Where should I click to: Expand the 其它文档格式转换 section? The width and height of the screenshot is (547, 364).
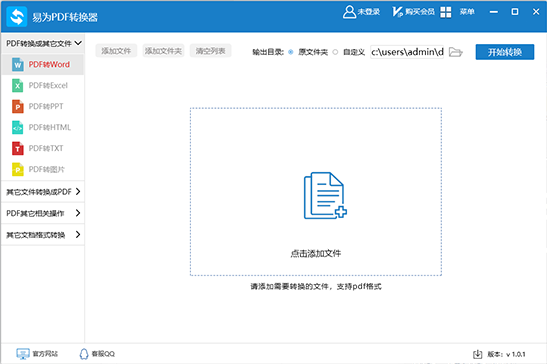(x=43, y=235)
